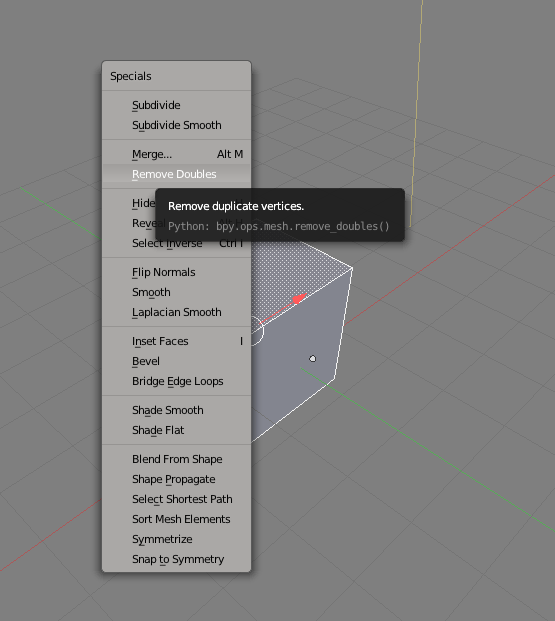The width and height of the screenshot is (555, 621).
Task: Click the Bevel menu entry
Action: [176, 361]
